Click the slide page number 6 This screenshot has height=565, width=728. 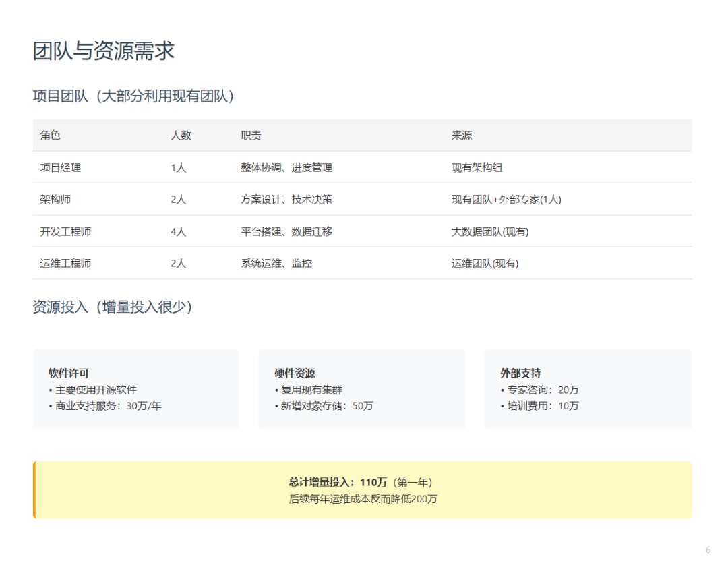pyautogui.click(x=708, y=550)
